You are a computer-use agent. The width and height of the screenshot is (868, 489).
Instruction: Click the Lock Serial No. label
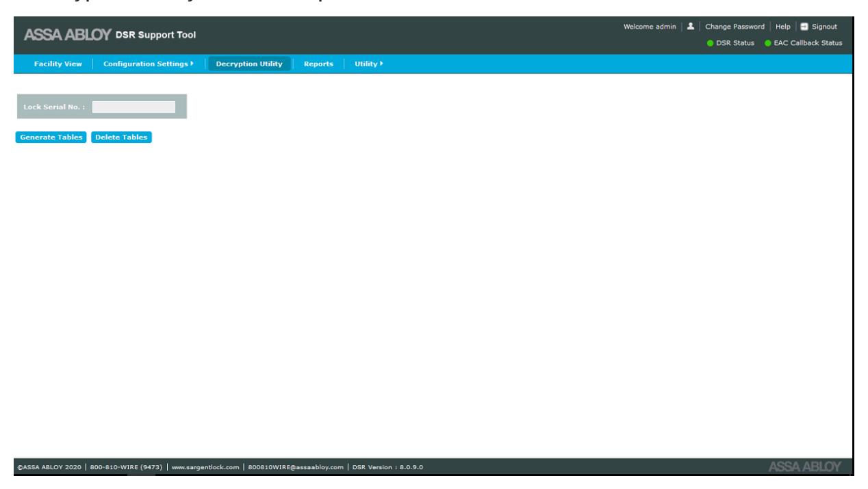[54, 107]
